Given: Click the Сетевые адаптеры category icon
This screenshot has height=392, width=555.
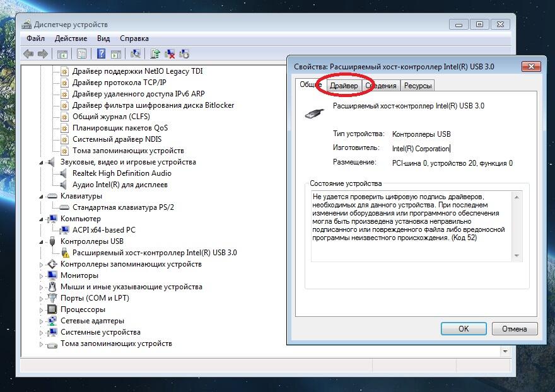Looking at the screenshot, I should pyautogui.click(x=52, y=321).
